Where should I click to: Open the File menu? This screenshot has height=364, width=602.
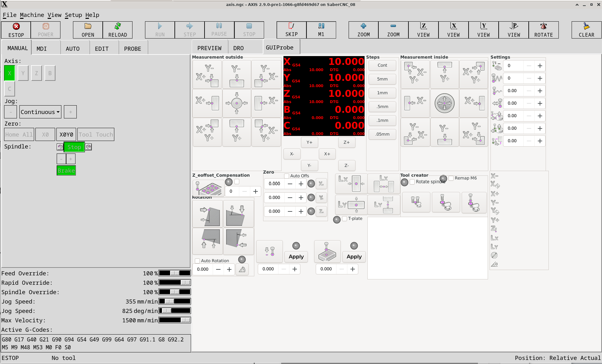coord(9,15)
